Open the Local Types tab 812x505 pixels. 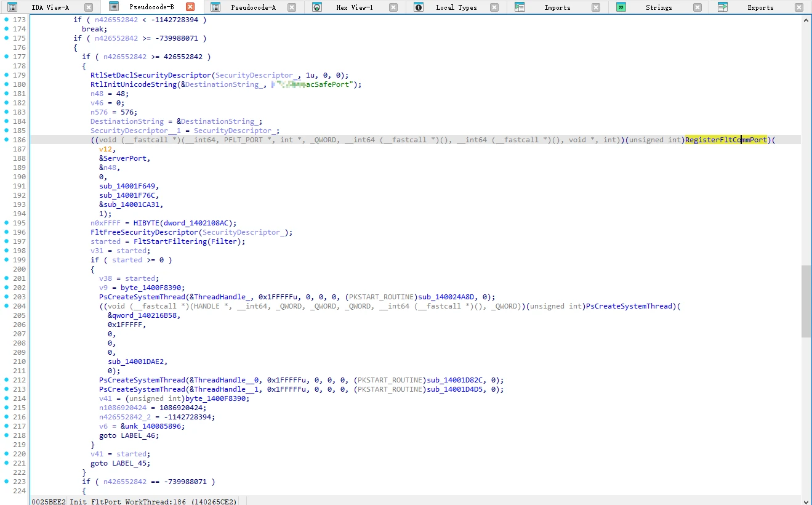(456, 7)
